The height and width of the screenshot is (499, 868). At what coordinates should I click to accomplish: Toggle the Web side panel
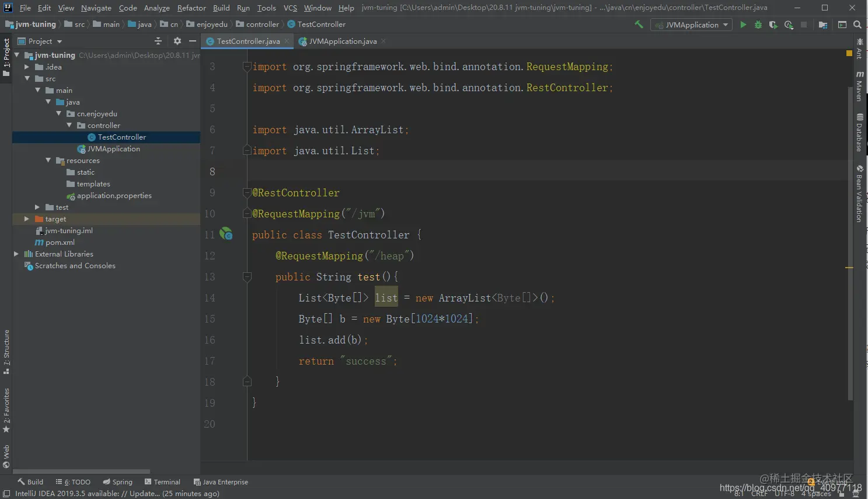click(x=6, y=456)
